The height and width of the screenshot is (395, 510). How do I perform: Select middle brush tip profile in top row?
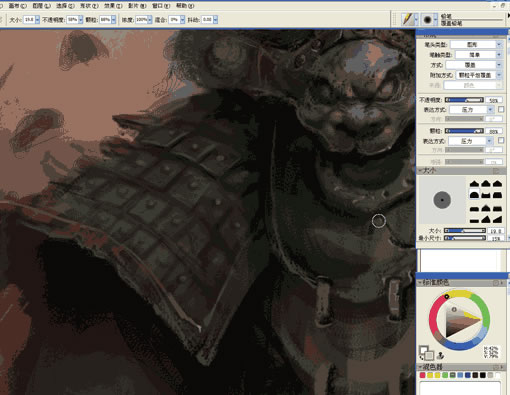(486, 183)
